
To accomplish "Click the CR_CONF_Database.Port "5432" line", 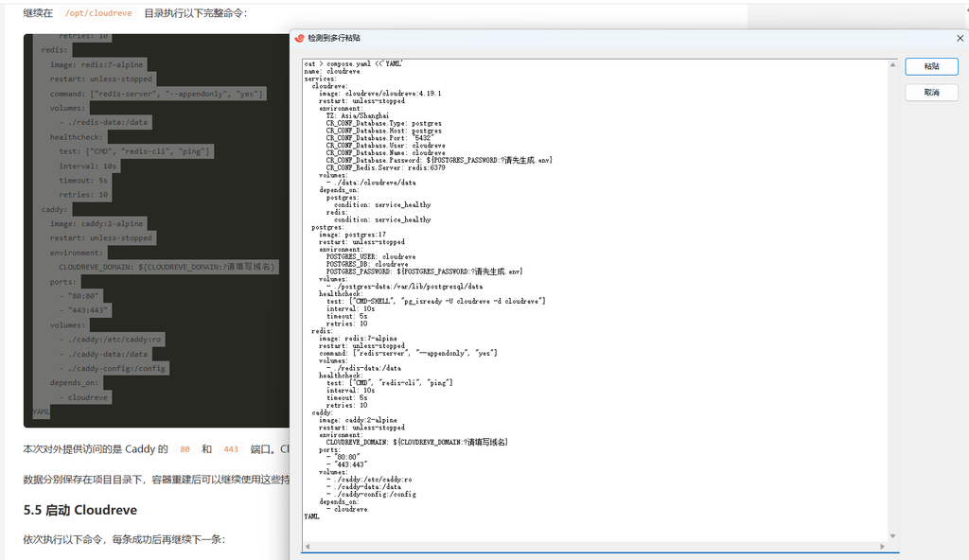I will point(380,138).
